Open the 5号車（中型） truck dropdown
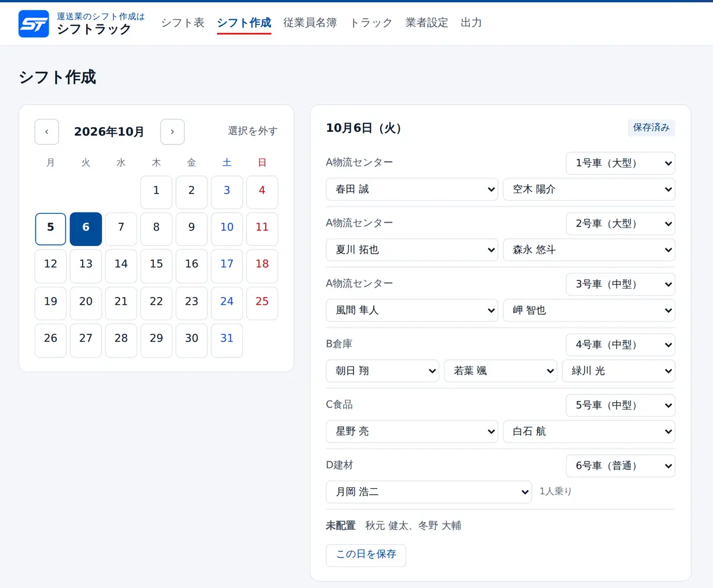Image resolution: width=713 pixels, height=588 pixels. click(620, 406)
